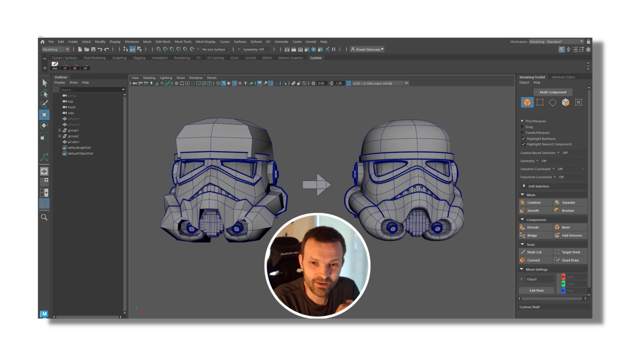Open the Modeling menu set dropdown
644x362 pixels.
[56, 49]
